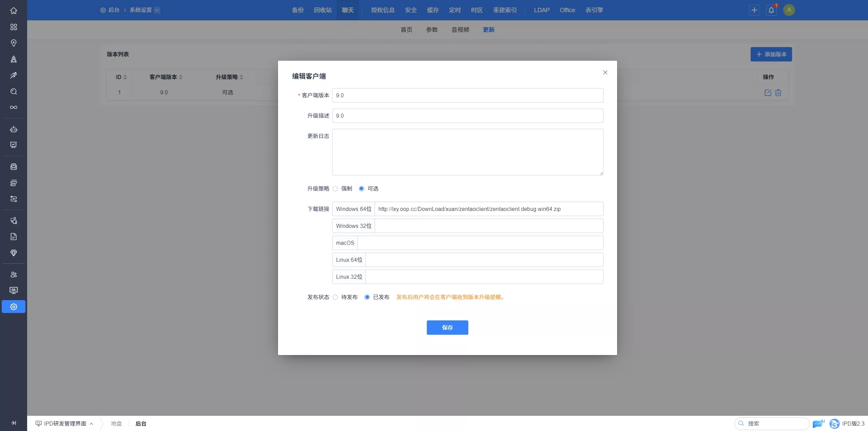Image resolution: width=868 pixels, height=431 pixels.
Task: Open the settings gear in left sidebar
Action: tap(14, 307)
